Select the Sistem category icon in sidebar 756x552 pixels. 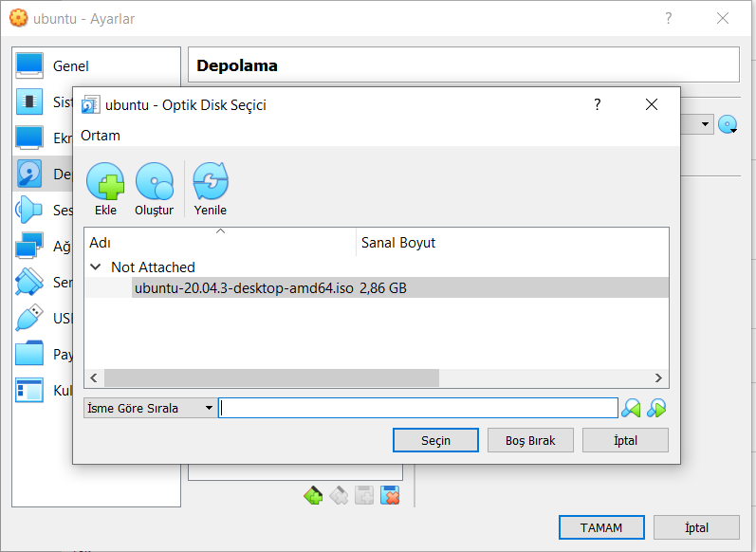(x=28, y=101)
